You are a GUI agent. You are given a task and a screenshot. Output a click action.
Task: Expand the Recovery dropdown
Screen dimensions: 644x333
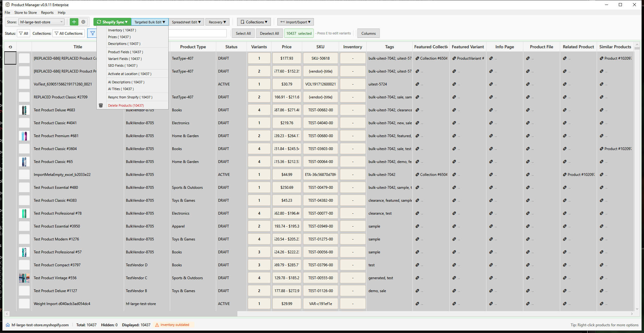217,22
